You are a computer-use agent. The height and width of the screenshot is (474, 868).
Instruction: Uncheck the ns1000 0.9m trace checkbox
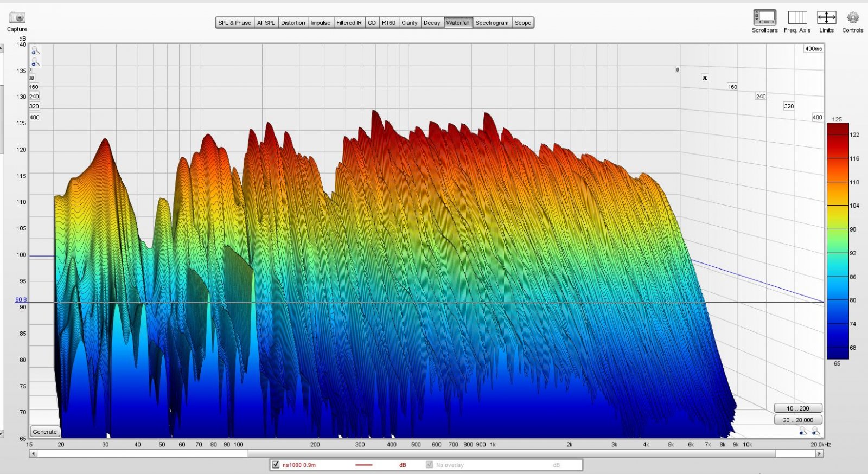point(276,465)
